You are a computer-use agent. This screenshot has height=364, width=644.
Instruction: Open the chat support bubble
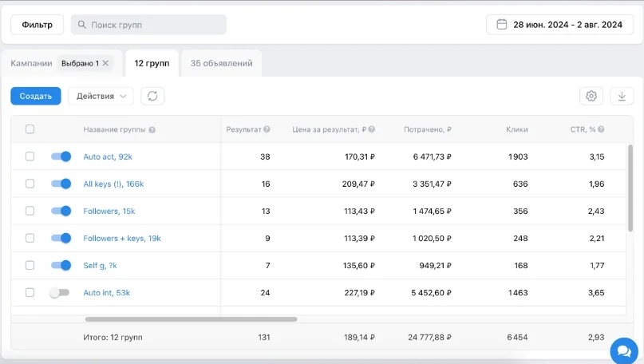coord(624,351)
